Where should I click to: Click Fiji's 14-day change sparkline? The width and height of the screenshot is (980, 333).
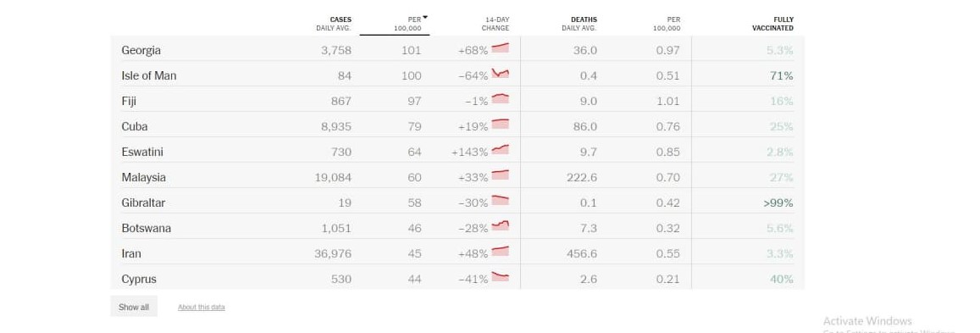(500, 98)
